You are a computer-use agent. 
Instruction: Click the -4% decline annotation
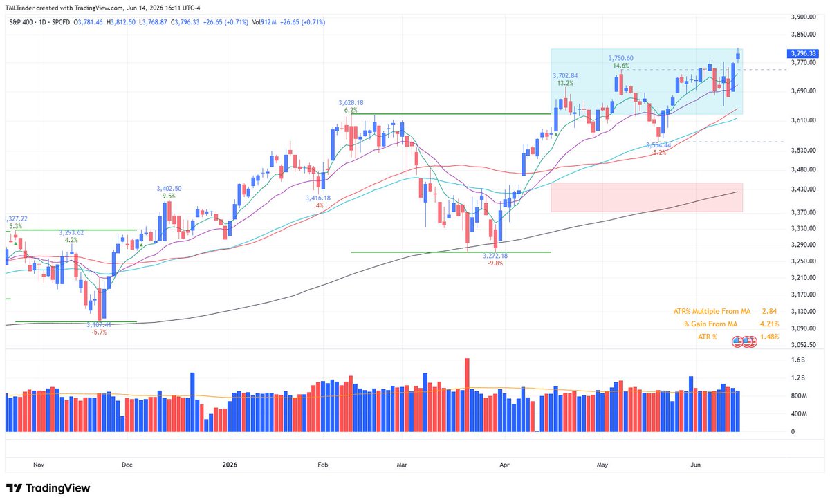318,205
